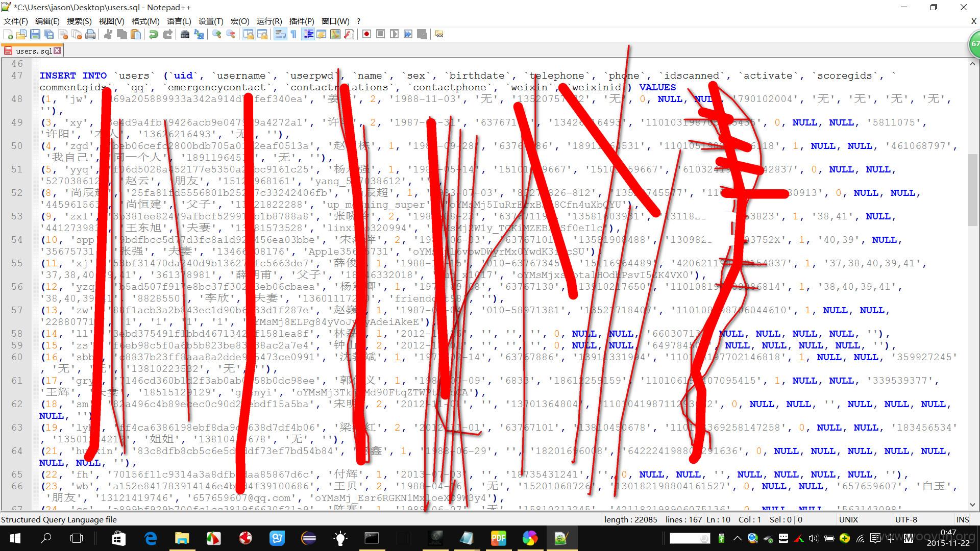The image size is (980, 551).
Task: Click the Zoom in magnifier icon
Action: click(217, 34)
